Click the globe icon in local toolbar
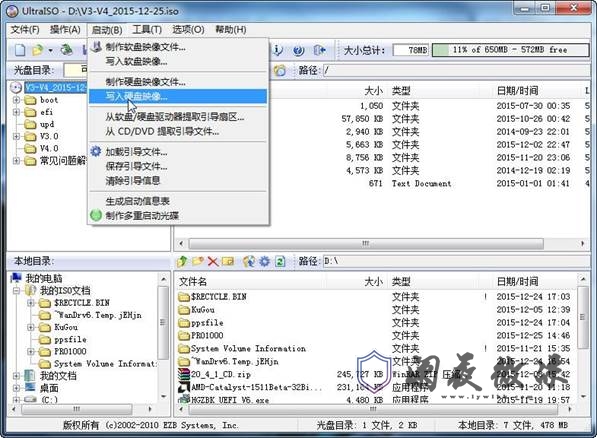597x438 pixels. [249, 261]
